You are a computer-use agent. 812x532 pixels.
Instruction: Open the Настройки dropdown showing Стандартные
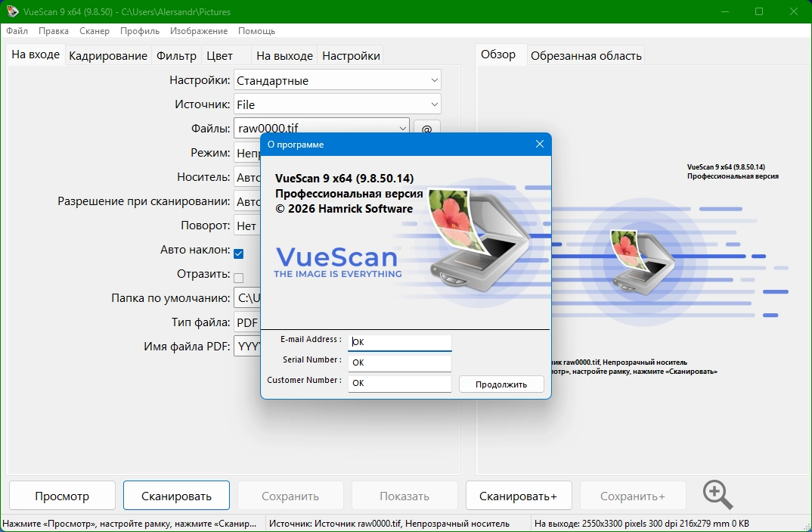click(x=337, y=80)
